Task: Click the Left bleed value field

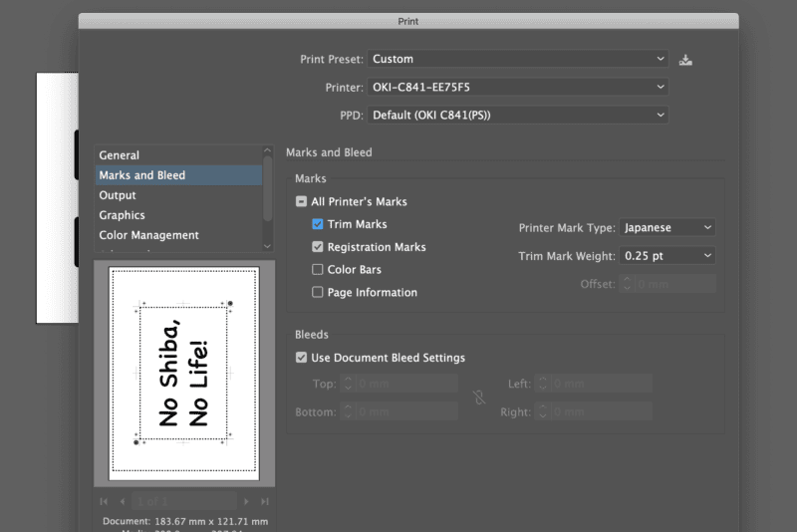Action: [601, 384]
